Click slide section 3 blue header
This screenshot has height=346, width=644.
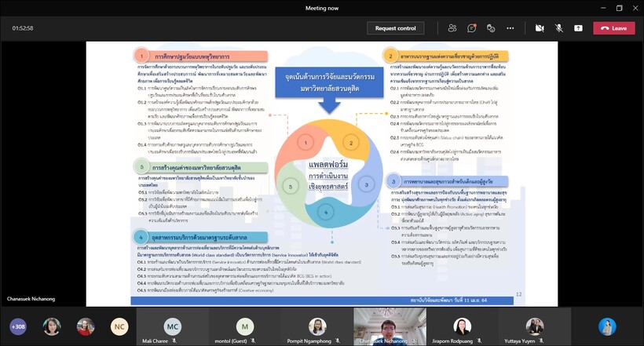pyautogui.click(x=448, y=181)
